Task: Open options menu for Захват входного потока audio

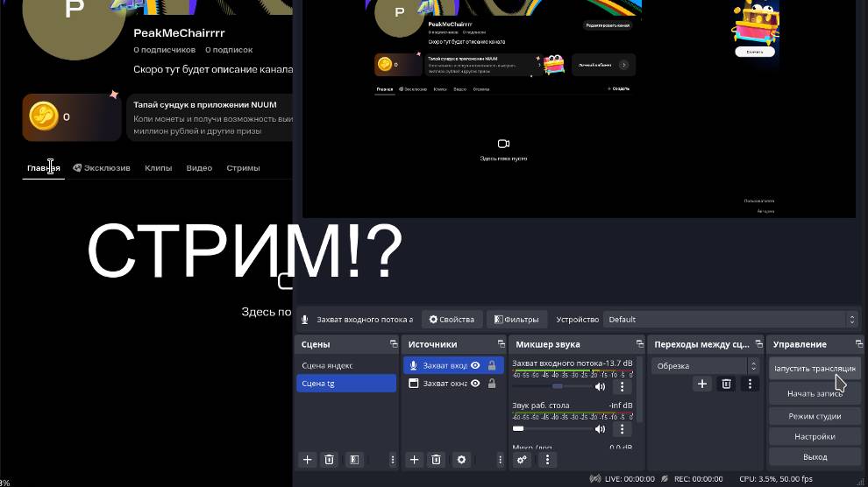Action: tap(623, 386)
